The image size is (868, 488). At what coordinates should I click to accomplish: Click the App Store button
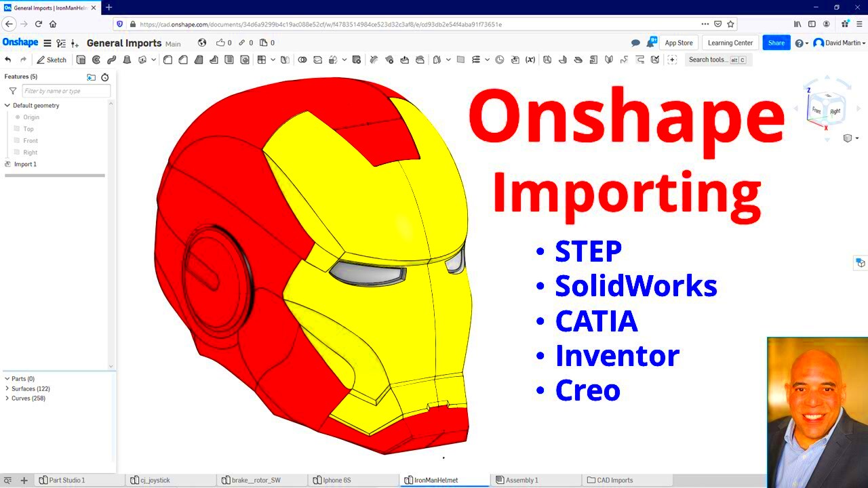(679, 43)
